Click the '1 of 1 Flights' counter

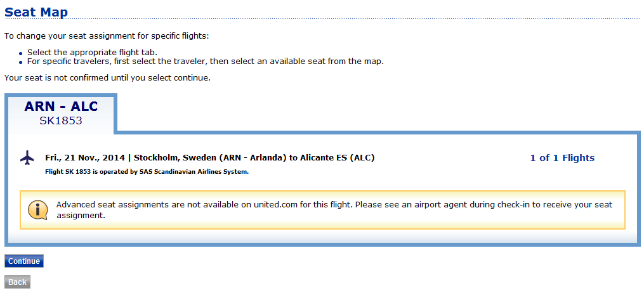562,158
